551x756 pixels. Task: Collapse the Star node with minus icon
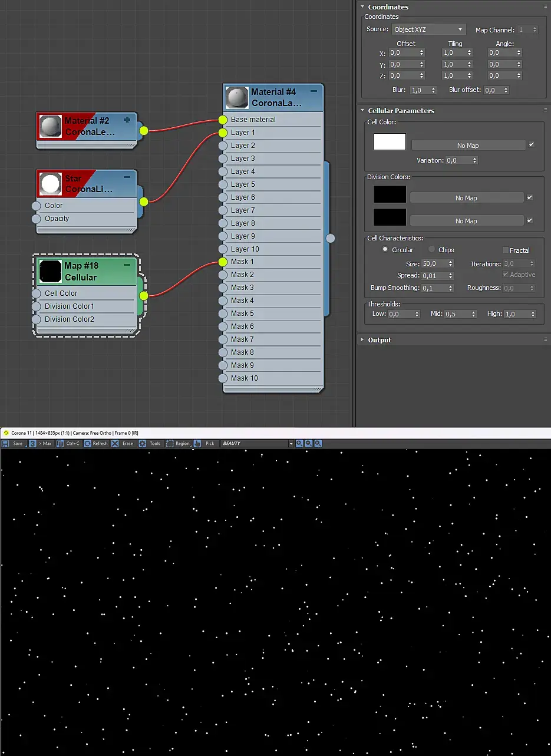127,177
